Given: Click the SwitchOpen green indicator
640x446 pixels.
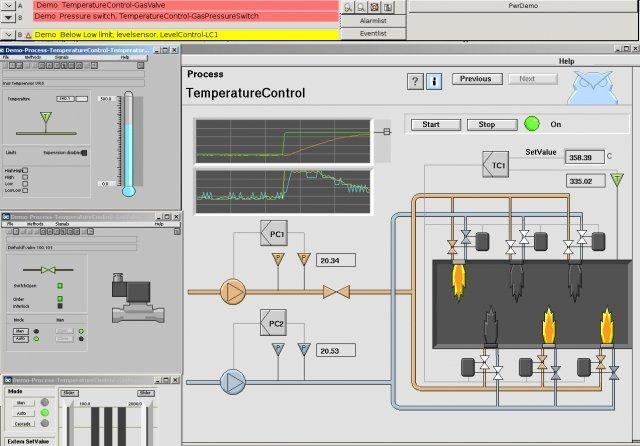Looking at the screenshot, I should click(x=60, y=286).
